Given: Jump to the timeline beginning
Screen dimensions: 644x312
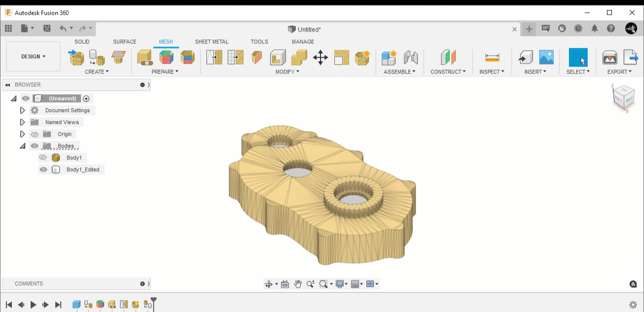Looking at the screenshot, I should point(9,305).
